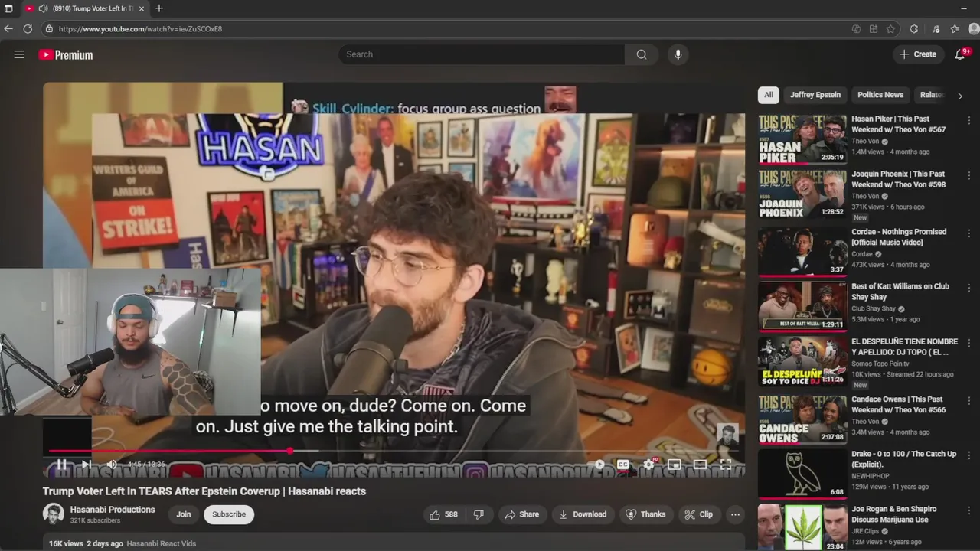Go to the YouTube Premium home logo
This screenshot has width=980, height=551.
coord(66,55)
